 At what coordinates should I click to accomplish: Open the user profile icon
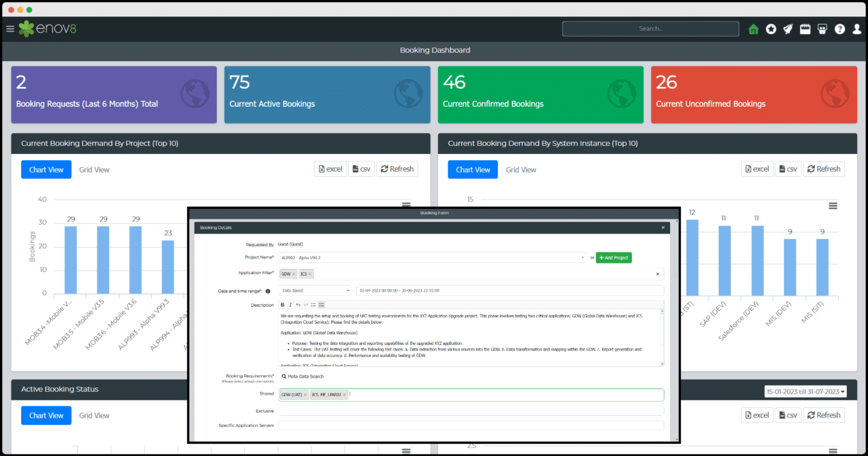tap(856, 28)
